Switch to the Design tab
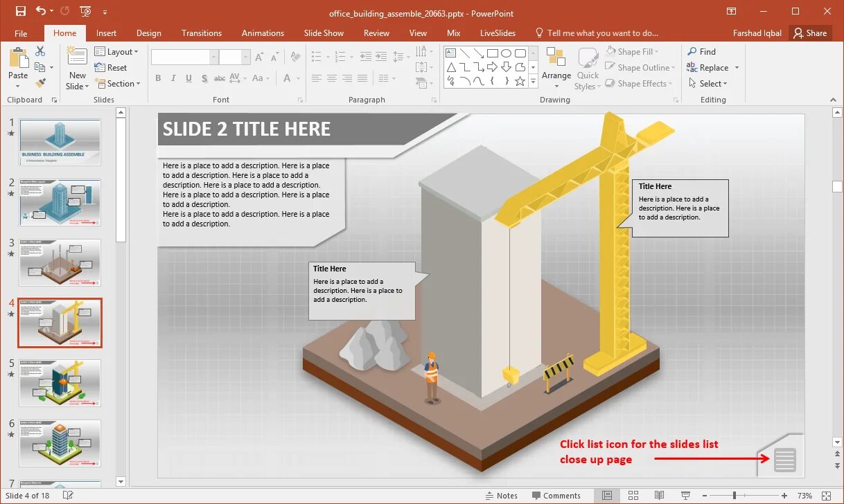 (x=148, y=33)
